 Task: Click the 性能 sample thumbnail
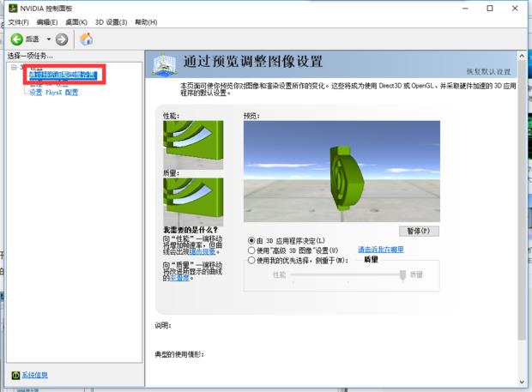point(193,145)
